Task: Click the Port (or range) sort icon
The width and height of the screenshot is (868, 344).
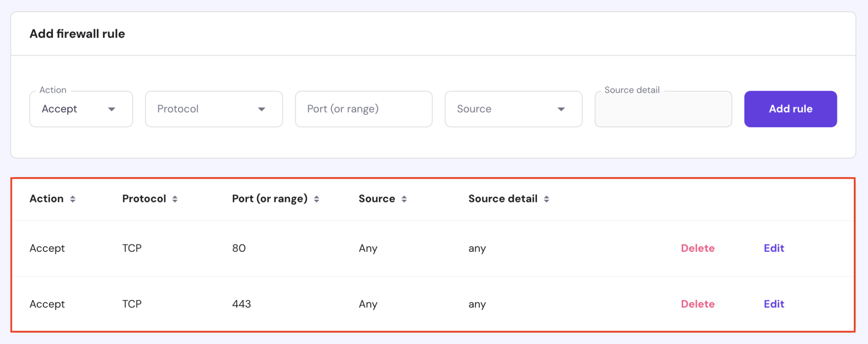Action: [316, 199]
